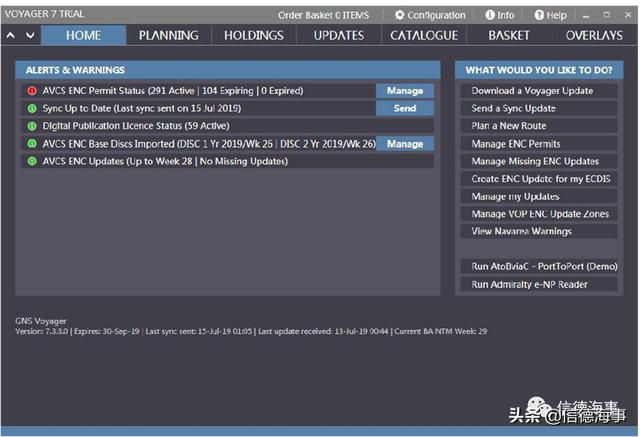Screen dimensions: 640x437
Task: Click green icon for Digital Publication Licence Status
Action: coord(32,126)
